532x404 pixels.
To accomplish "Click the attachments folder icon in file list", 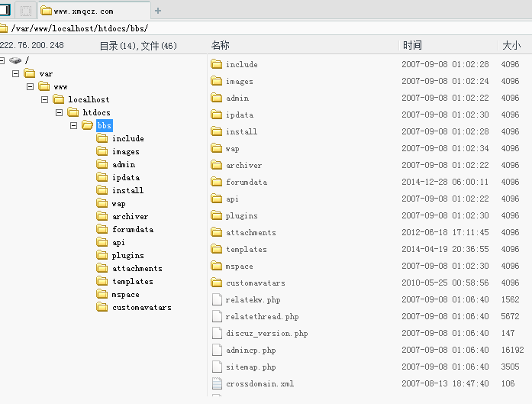I will pyautogui.click(x=217, y=232).
